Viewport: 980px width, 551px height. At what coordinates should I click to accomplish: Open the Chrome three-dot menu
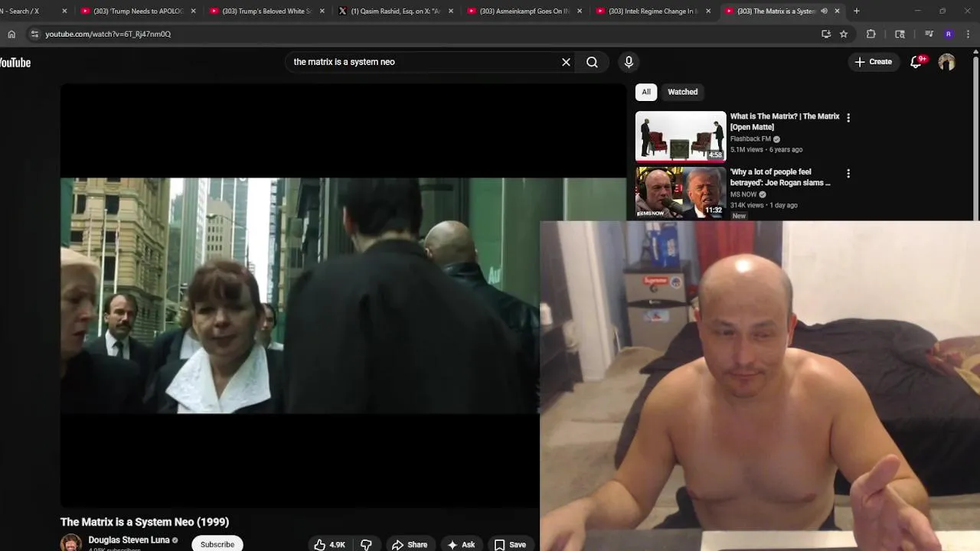coord(969,34)
